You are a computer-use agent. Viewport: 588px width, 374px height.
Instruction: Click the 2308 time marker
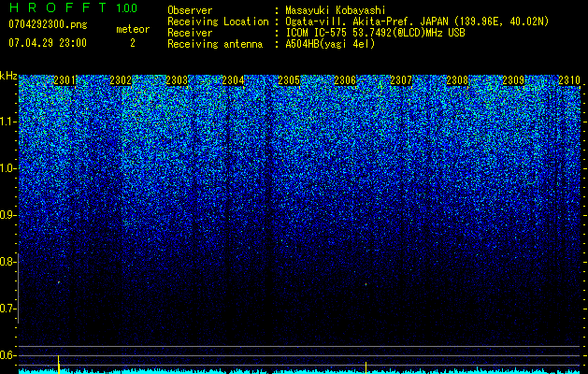click(x=457, y=80)
